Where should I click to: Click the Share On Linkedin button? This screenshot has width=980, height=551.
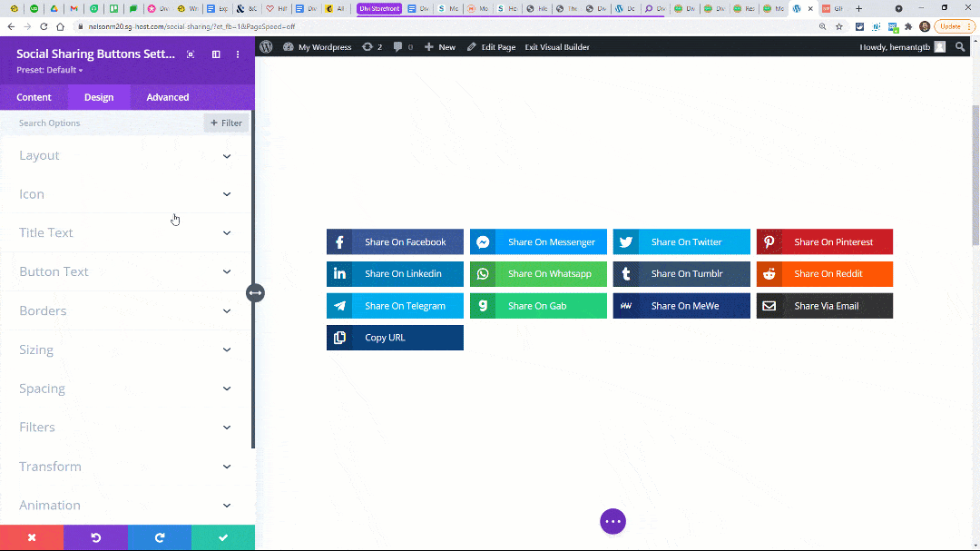tap(395, 274)
